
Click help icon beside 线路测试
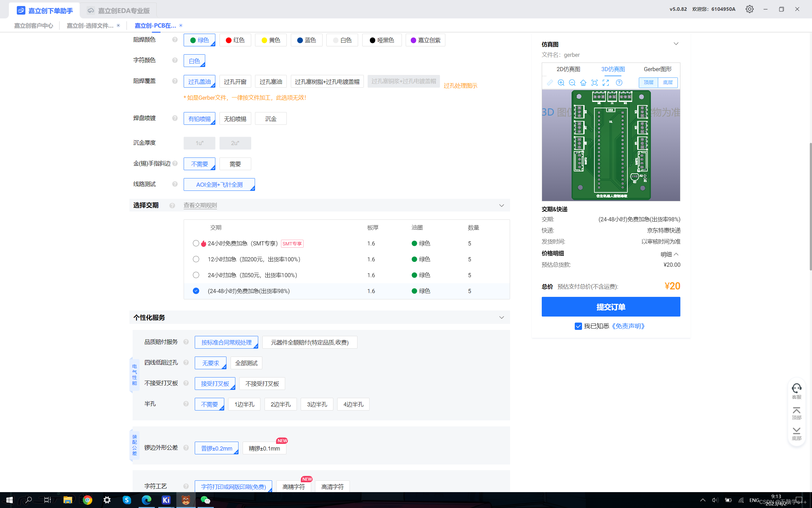click(175, 184)
